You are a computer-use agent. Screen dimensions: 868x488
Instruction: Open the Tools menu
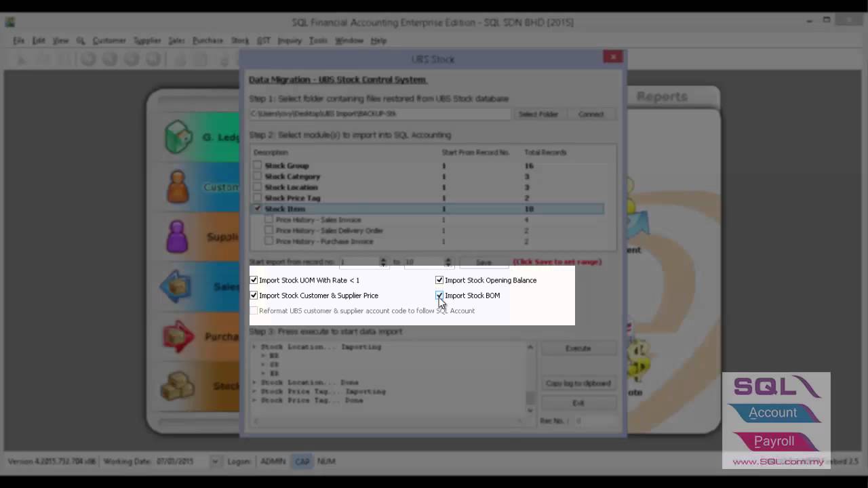click(318, 41)
